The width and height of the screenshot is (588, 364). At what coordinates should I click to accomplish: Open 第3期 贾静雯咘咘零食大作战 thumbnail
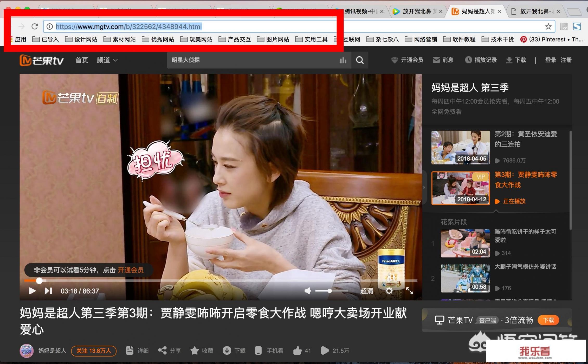tap(461, 188)
